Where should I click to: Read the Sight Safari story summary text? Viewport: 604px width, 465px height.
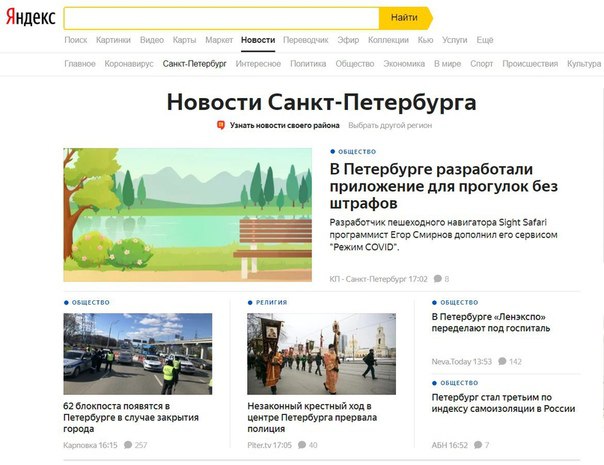coord(444,235)
